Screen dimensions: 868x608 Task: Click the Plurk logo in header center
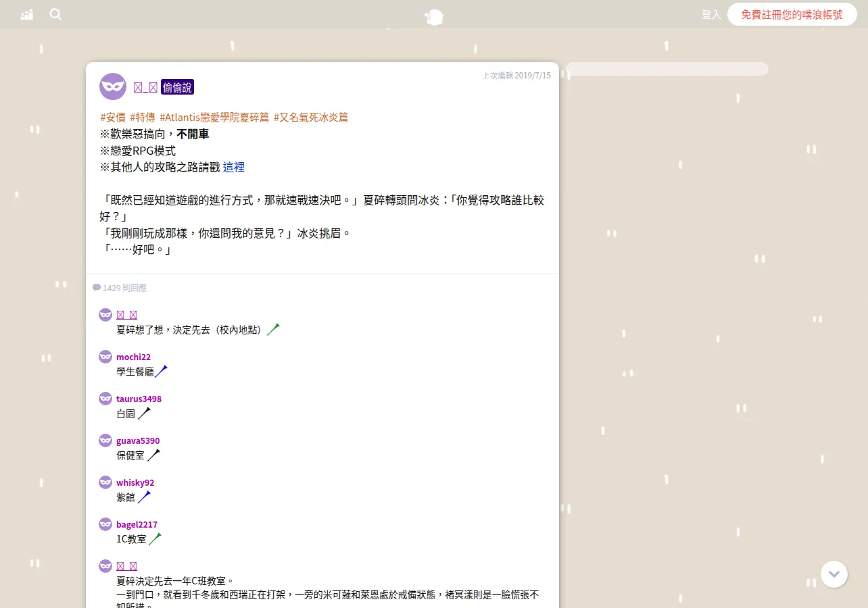(x=434, y=18)
